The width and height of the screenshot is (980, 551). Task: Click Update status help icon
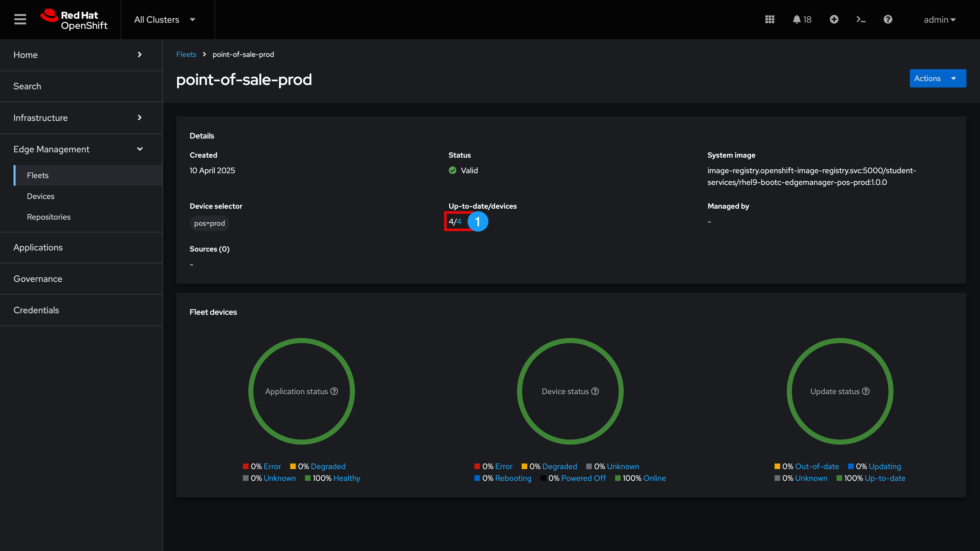tap(866, 391)
